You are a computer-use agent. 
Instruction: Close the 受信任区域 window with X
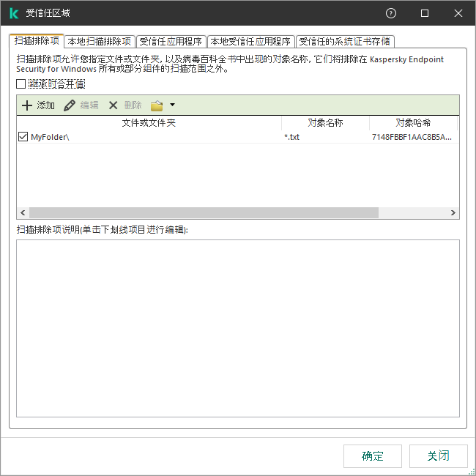point(458,13)
